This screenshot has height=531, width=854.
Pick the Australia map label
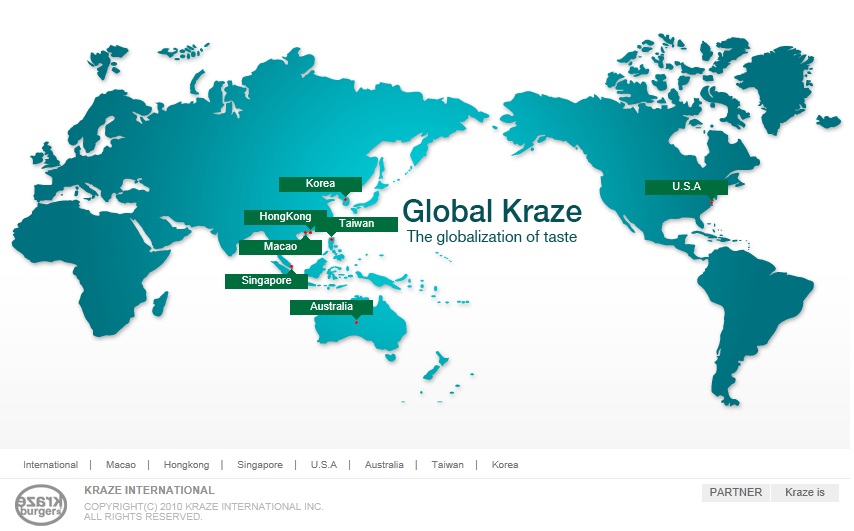tap(331, 307)
